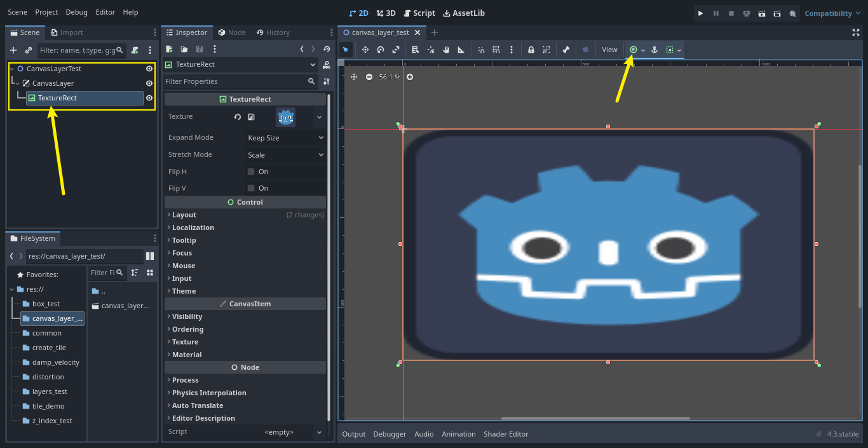The width and height of the screenshot is (868, 448).
Task: Click the Godot icon texture thumbnail
Action: pyautogui.click(x=286, y=117)
